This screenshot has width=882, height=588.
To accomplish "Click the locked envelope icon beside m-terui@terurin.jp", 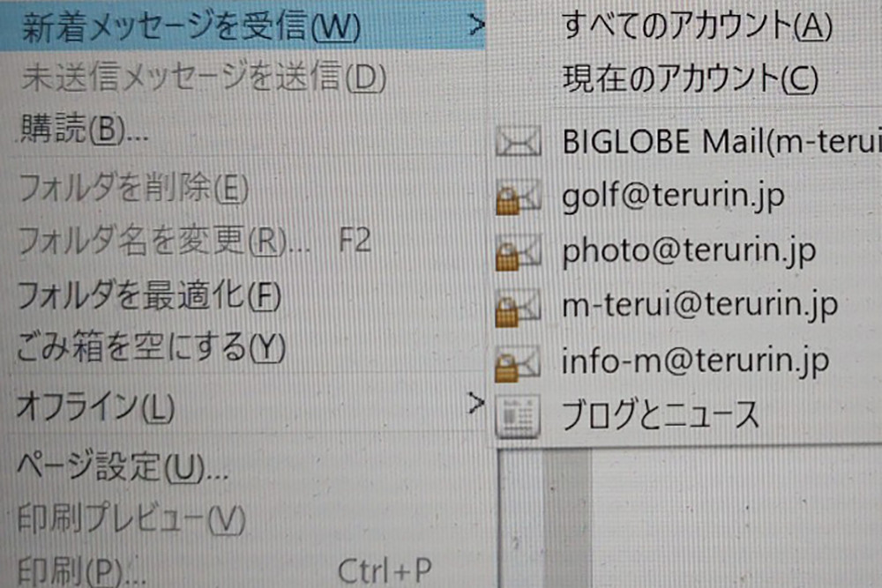I will pyautogui.click(x=519, y=307).
